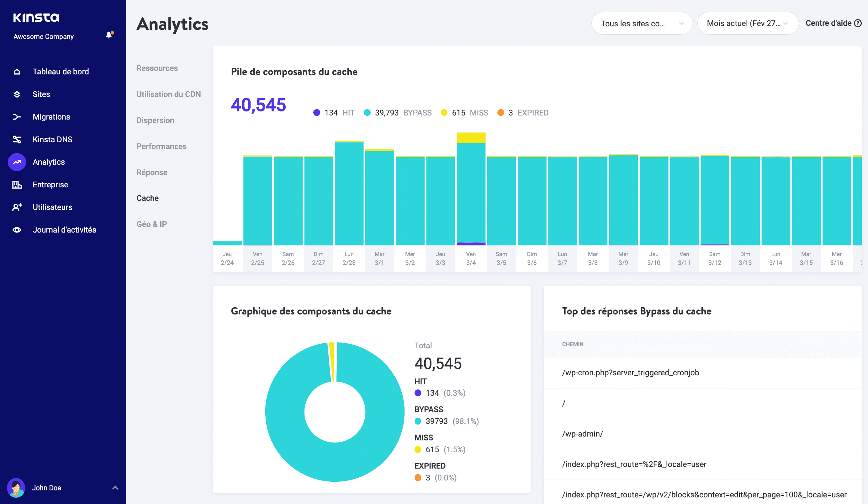
Task: Click the Utilisation du CDN section
Action: tap(168, 94)
